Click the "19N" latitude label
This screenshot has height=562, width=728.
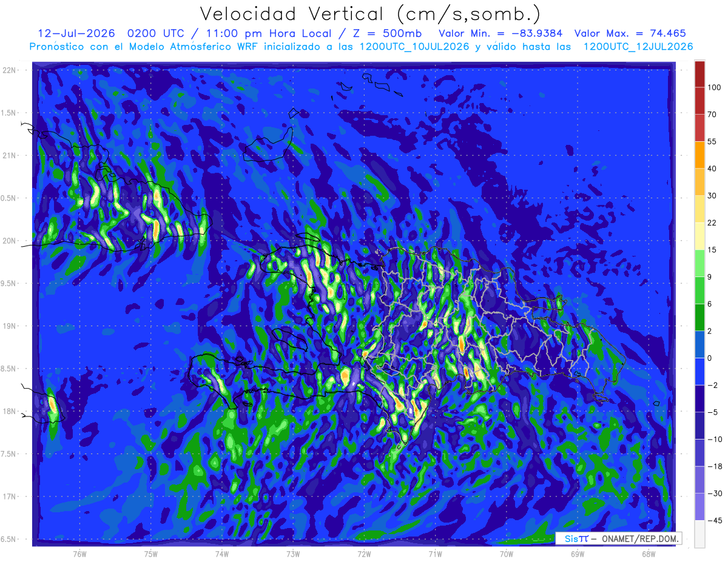10,326
